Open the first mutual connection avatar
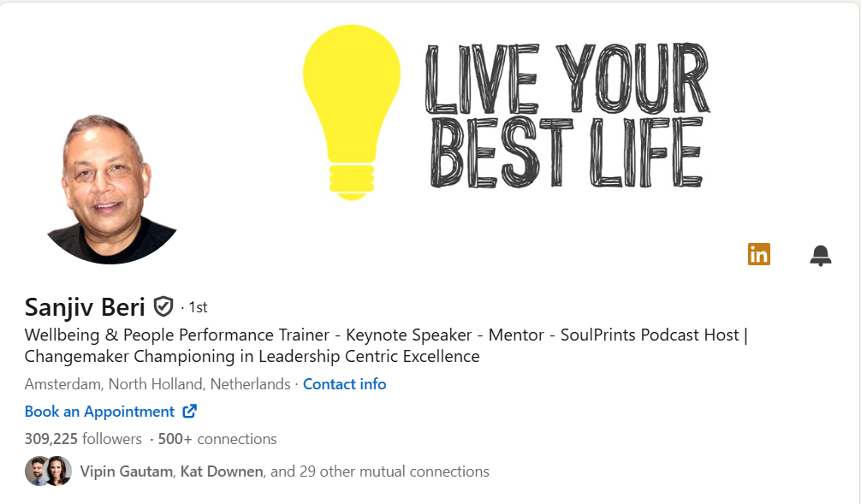Viewport: 861px width, 504px height. [x=37, y=471]
